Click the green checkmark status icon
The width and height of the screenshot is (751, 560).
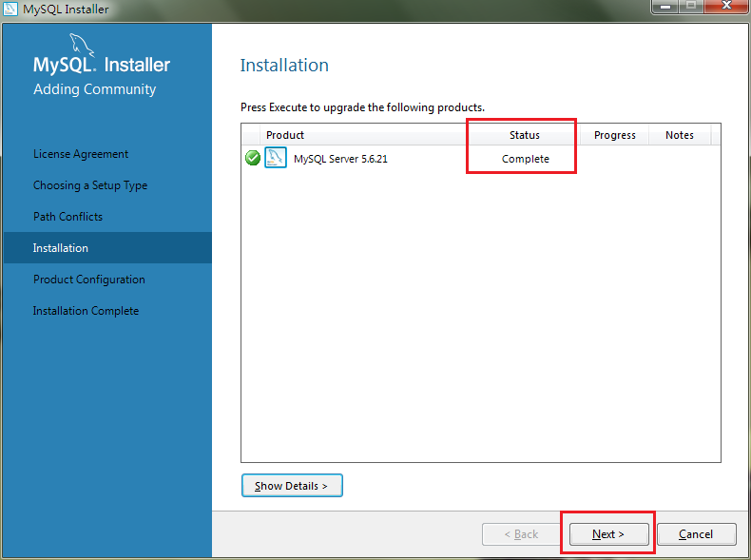[x=253, y=158]
